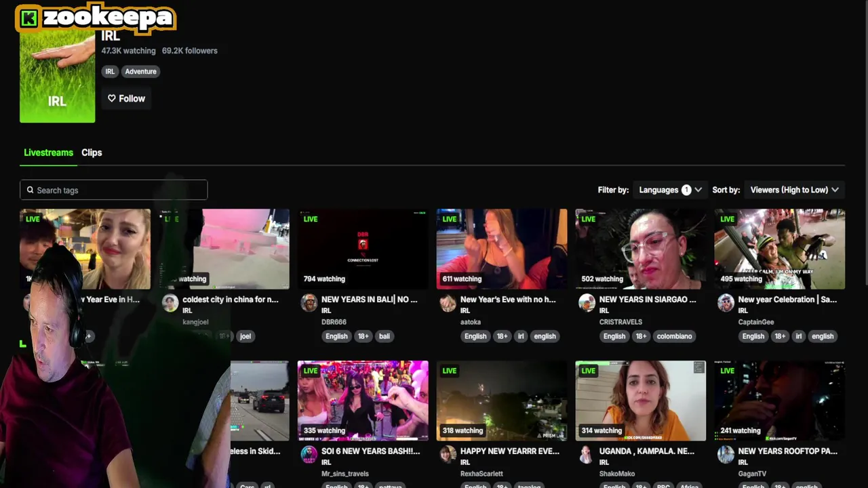Screen dimensions: 868x488
Task: Click the aatoka channel name
Action: point(471,322)
